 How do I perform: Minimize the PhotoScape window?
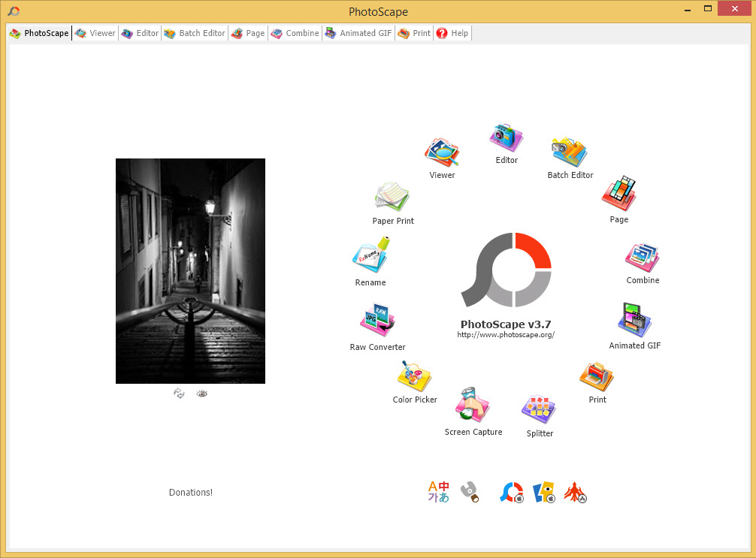688,9
